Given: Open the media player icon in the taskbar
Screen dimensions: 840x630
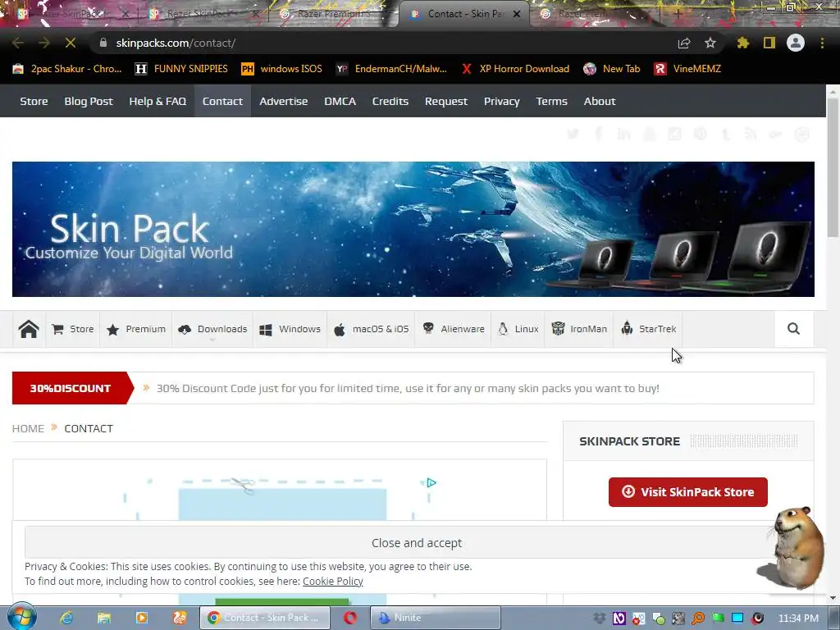Looking at the screenshot, I should click(141, 618).
